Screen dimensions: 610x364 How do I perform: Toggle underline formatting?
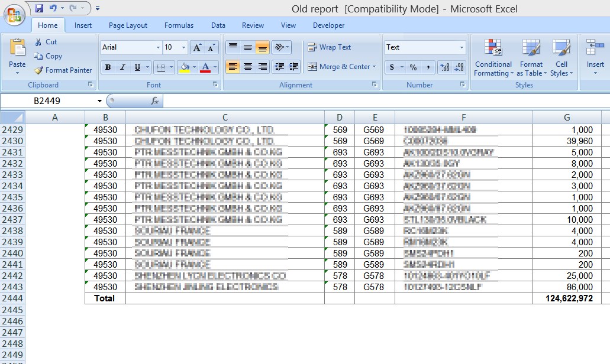137,67
